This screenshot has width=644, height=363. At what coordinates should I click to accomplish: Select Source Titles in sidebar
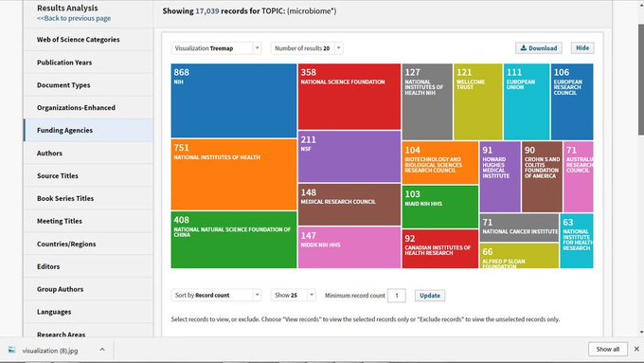88,175
